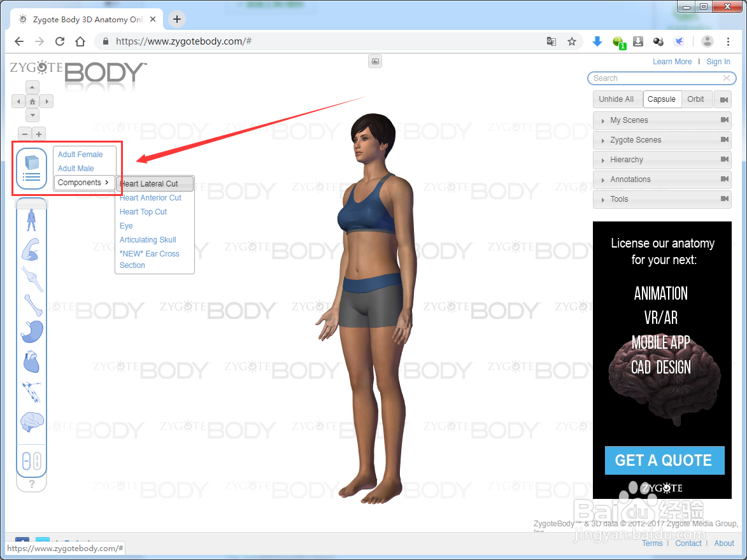This screenshot has width=747, height=560.
Task: Open the model selector cube icon
Action: click(31, 169)
